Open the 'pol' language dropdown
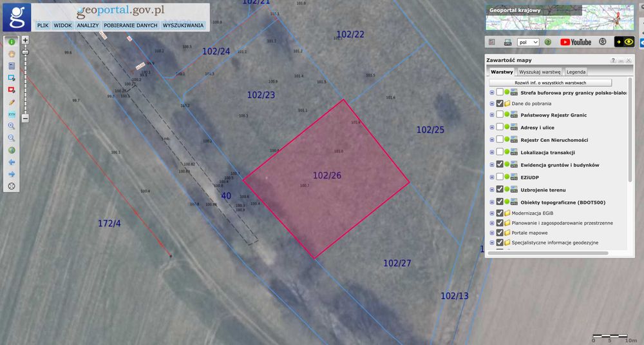The image size is (644, 345). tap(528, 42)
